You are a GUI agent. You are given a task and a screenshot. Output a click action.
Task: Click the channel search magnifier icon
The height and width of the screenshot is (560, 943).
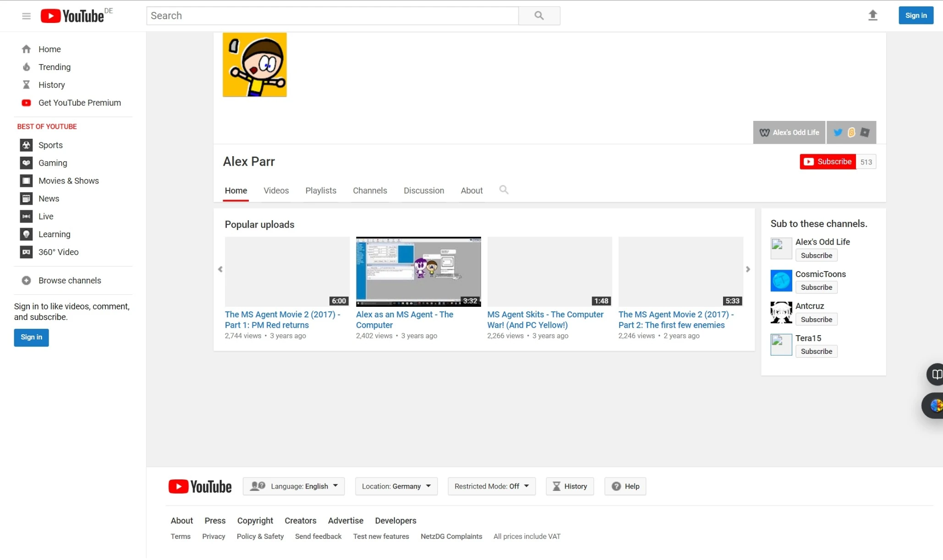click(x=504, y=190)
